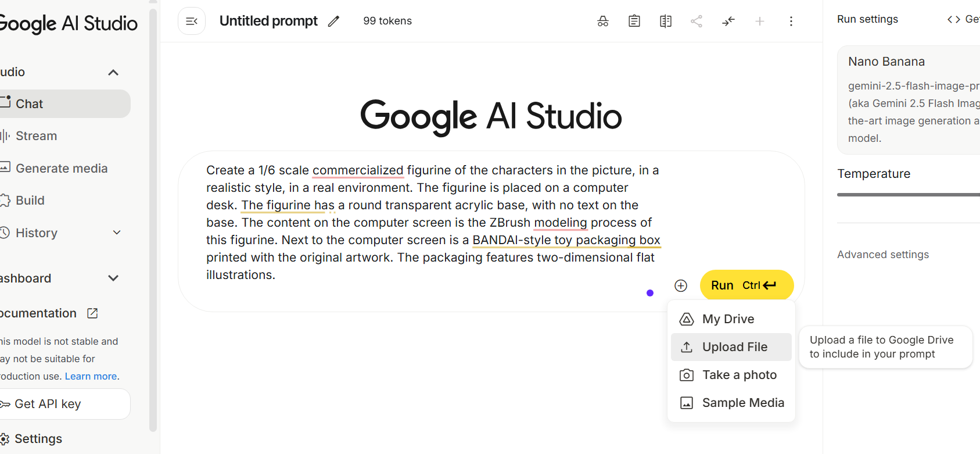This screenshot has width=980, height=454.
Task: Click the plus icon for new prompt
Action: (x=760, y=22)
